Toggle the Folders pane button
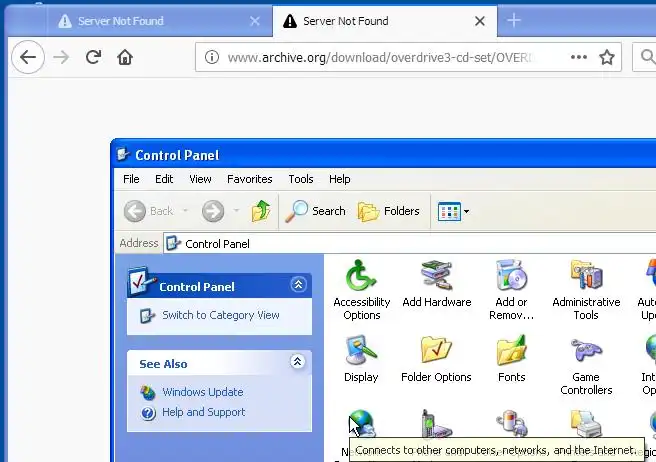Image resolution: width=656 pixels, height=462 pixels. coord(388,211)
